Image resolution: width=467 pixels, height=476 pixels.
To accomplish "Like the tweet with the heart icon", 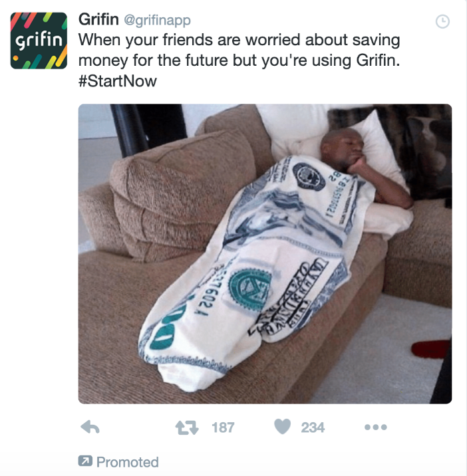I will click(x=282, y=427).
